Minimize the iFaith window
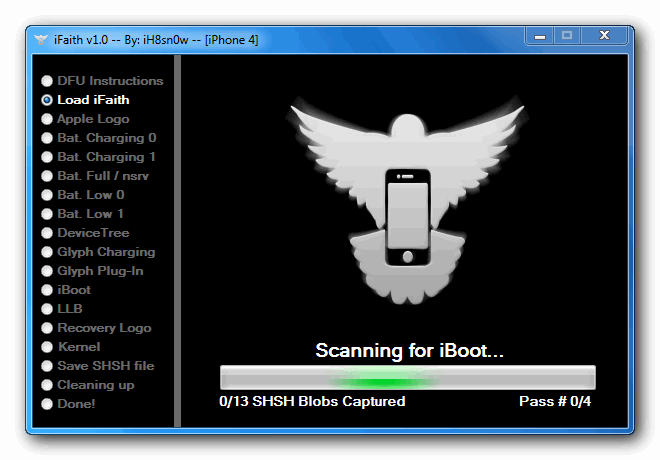This screenshot has height=460, width=660. click(540, 36)
